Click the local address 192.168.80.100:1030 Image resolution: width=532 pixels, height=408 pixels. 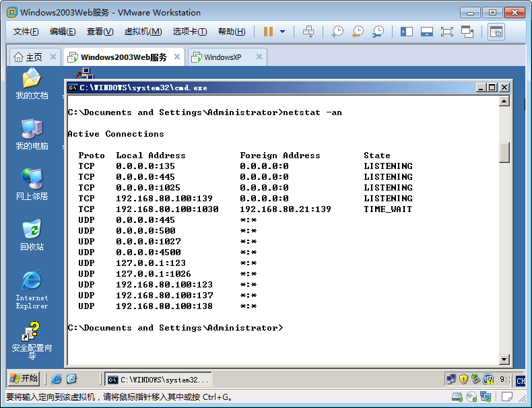[x=167, y=209]
